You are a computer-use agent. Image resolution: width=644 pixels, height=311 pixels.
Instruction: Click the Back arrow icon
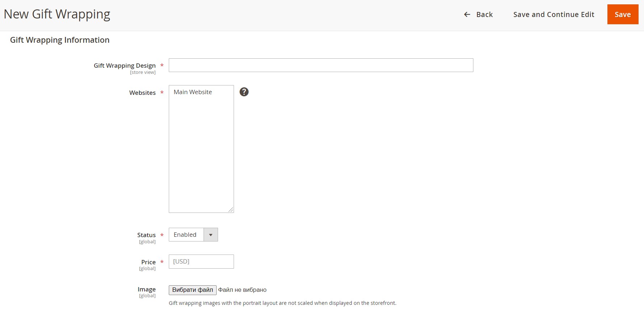pyautogui.click(x=467, y=14)
